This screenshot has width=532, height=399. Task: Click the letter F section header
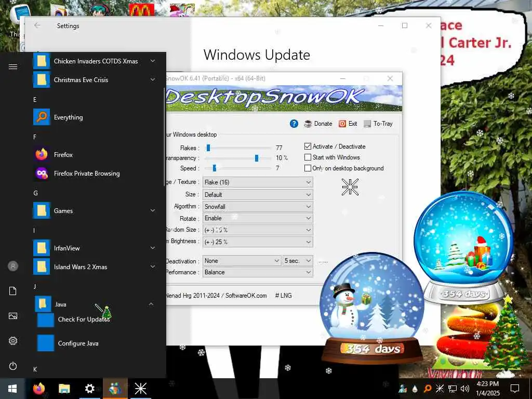click(x=35, y=137)
